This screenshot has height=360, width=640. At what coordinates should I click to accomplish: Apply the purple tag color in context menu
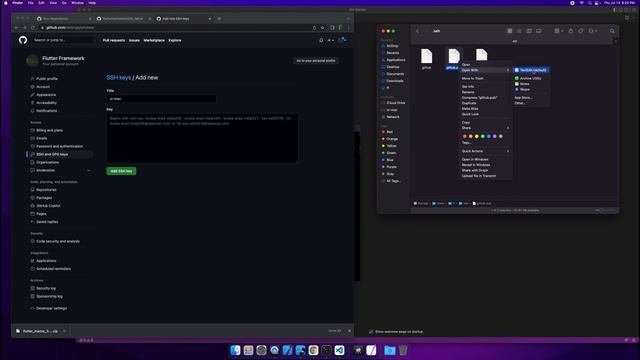(x=495, y=136)
